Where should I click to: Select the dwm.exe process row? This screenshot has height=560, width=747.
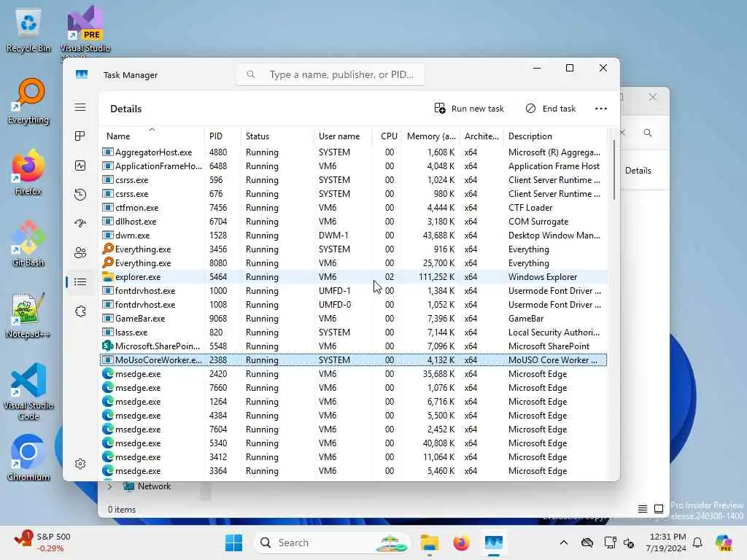pyautogui.click(x=354, y=236)
